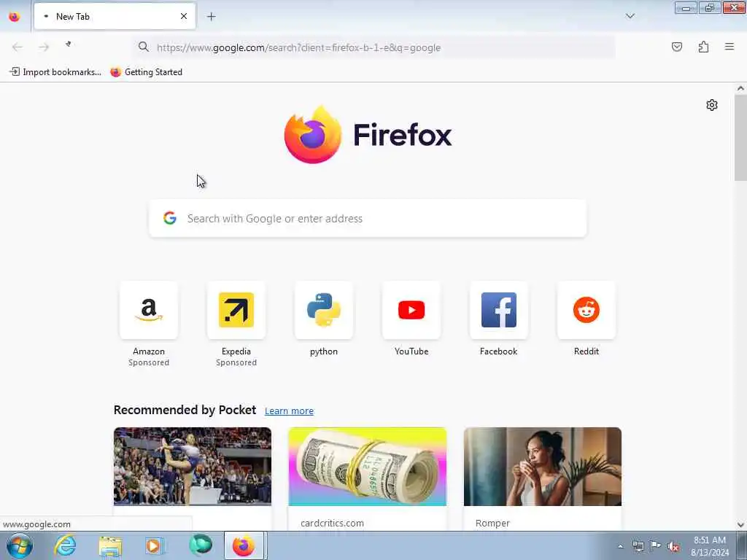Open the Firefox application menu
The width and height of the screenshot is (747, 560).
(x=729, y=47)
